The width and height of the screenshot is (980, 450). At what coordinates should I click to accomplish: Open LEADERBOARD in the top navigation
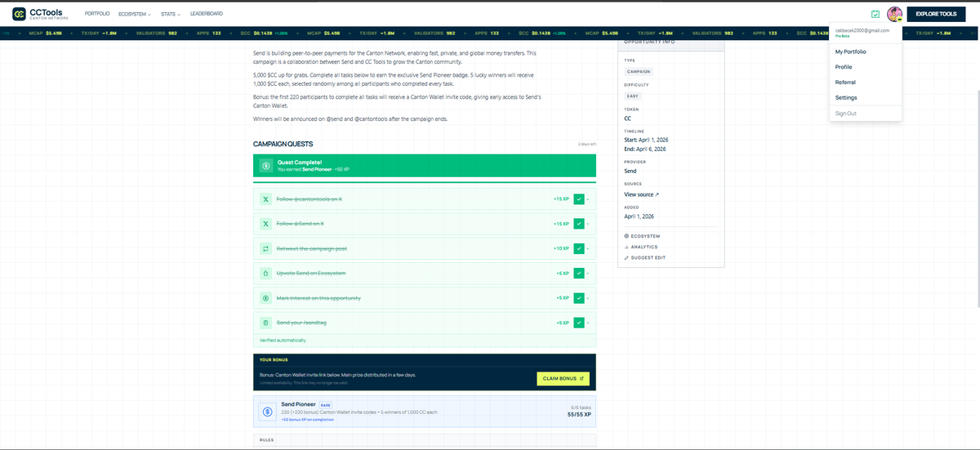207,14
